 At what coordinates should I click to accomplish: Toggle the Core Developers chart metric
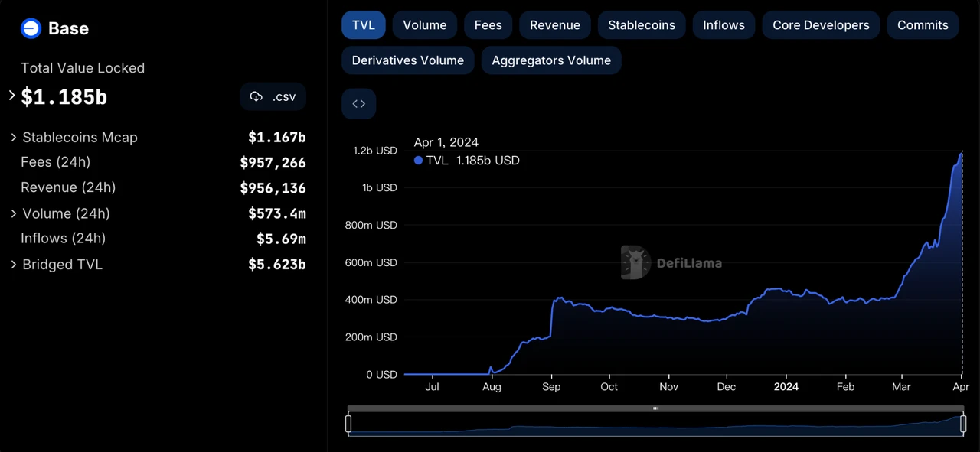click(821, 25)
